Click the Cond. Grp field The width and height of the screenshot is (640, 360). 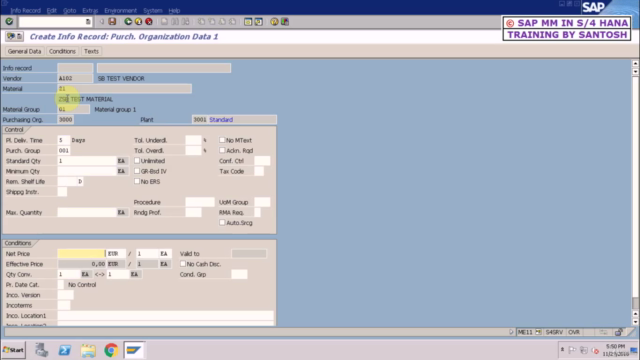click(x=239, y=274)
